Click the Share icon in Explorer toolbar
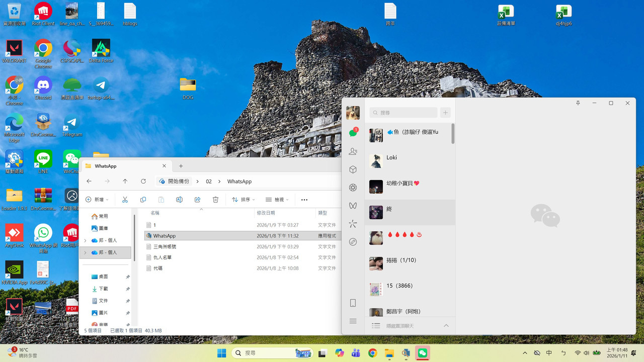The image size is (644, 362). [197, 200]
